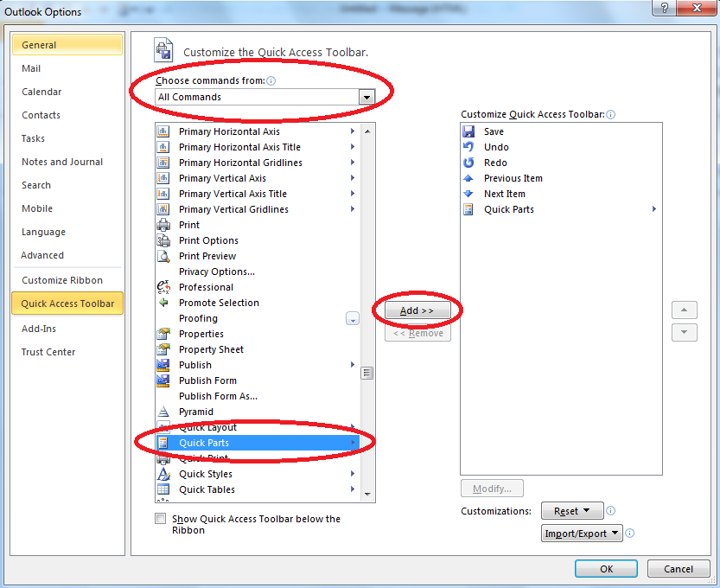The width and height of the screenshot is (720, 588).
Task: Click the Undo icon in Quick Access list
Action: pyautogui.click(x=468, y=147)
